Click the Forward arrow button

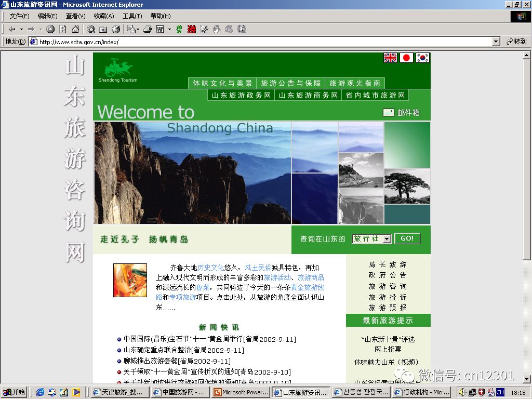31,29
